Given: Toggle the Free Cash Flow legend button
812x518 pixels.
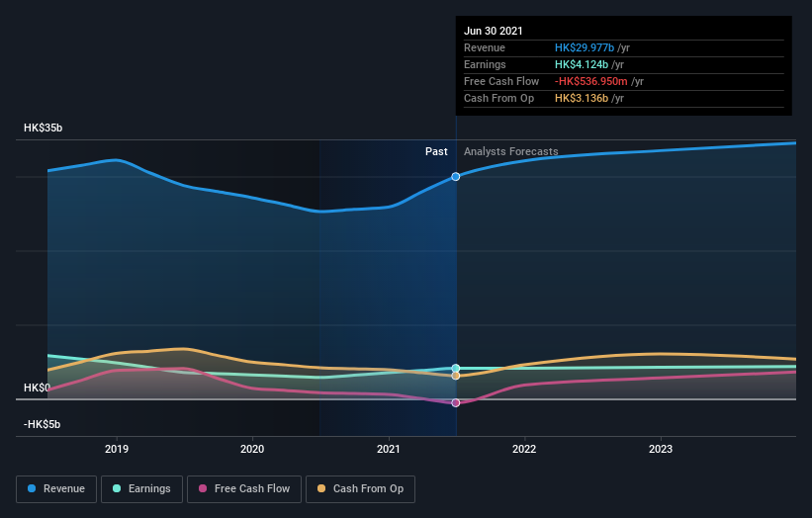Looking at the screenshot, I should pos(244,489).
